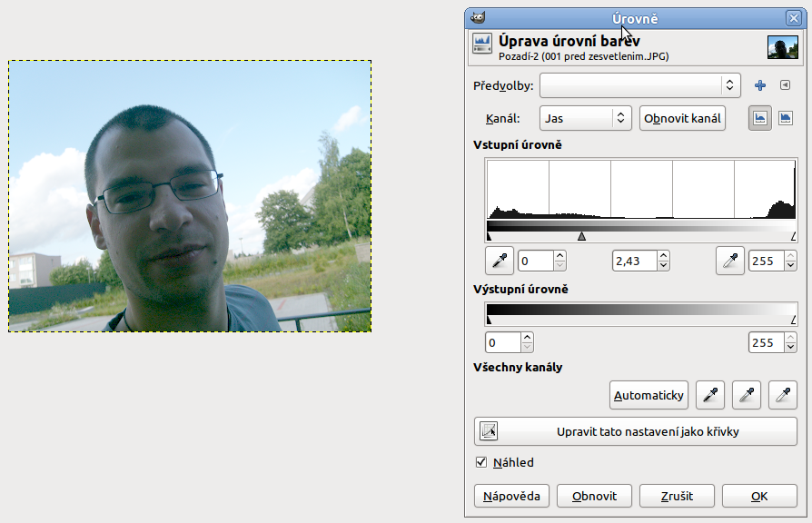Image resolution: width=812 pixels, height=523 pixels.
Task: Click the input black point slider triangle
Action: [489, 237]
